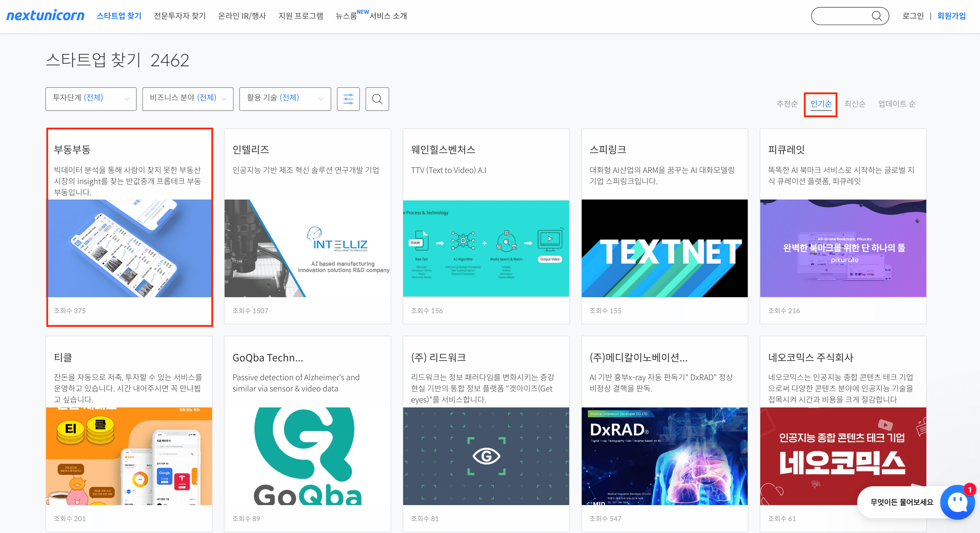Image resolution: width=980 pixels, height=533 pixels.
Task: Open 티클 card title
Action: 63,358
